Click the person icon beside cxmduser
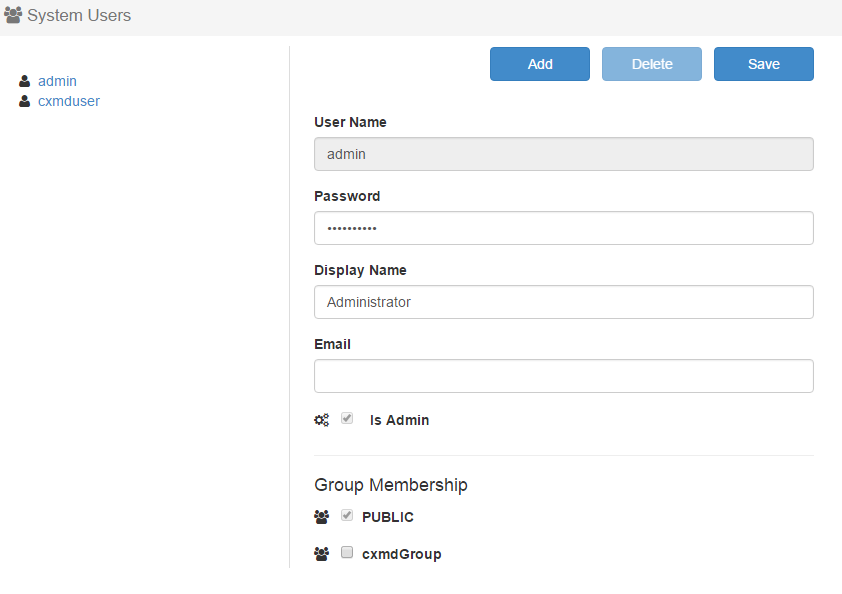Viewport: 842px width, 594px height. point(25,102)
